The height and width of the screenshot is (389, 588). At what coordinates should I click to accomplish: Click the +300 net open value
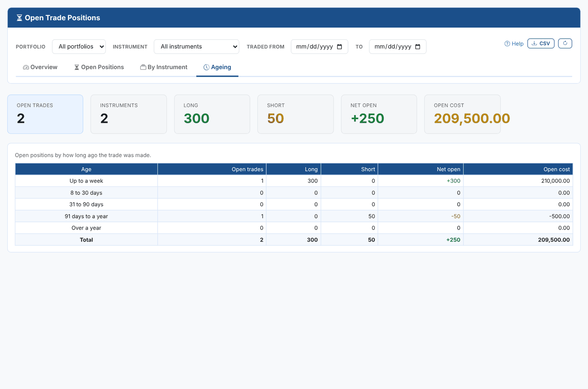[x=453, y=181]
